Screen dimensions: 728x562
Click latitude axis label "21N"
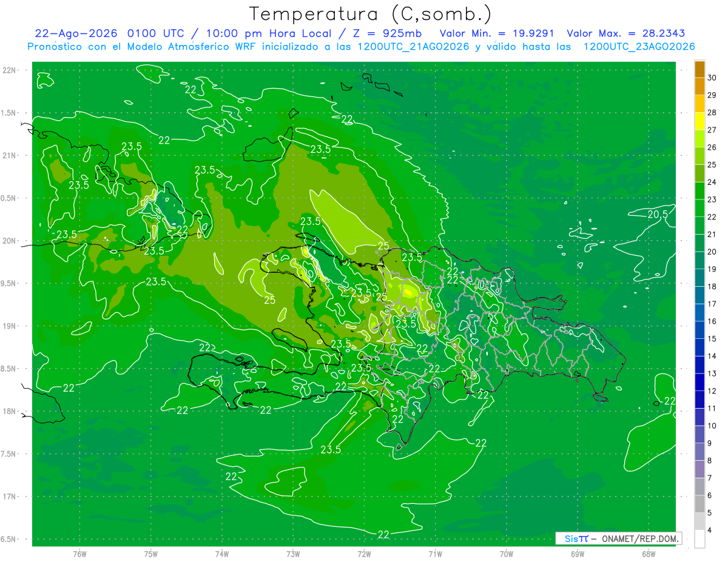pos(10,155)
